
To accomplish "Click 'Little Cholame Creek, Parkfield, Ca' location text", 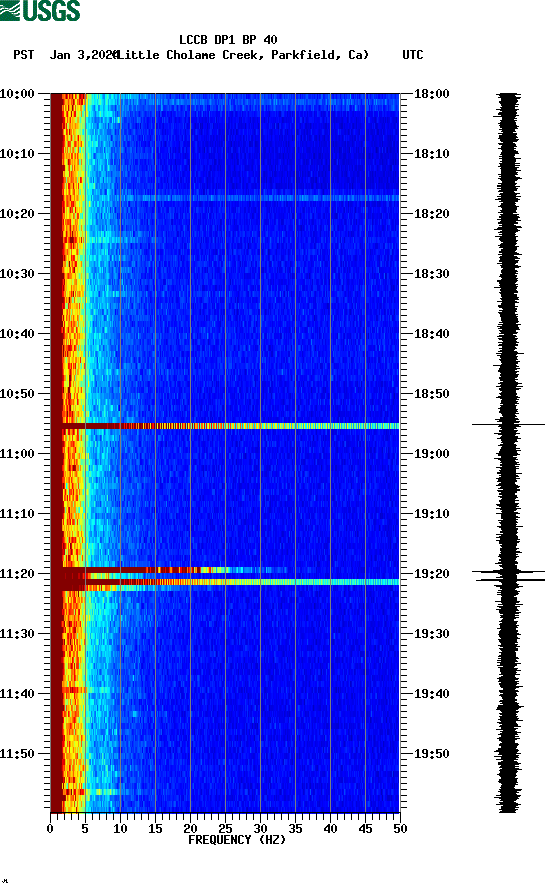I will (x=242, y=55).
